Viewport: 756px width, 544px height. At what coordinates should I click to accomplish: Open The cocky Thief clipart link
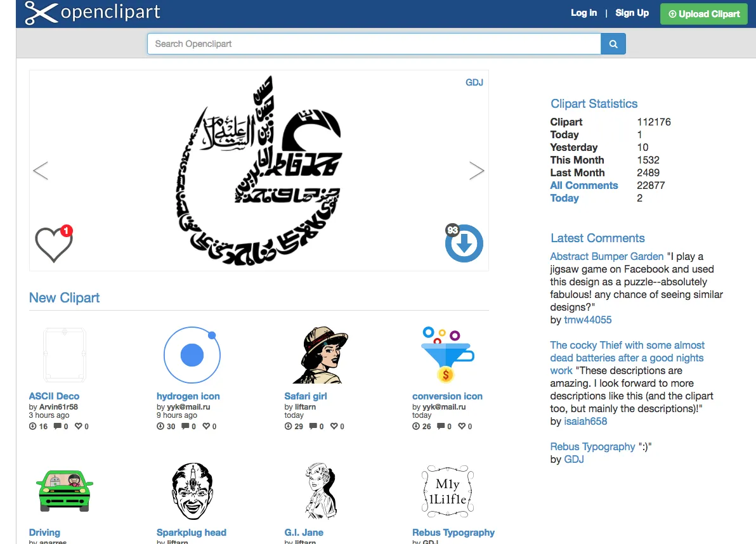tap(627, 358)
